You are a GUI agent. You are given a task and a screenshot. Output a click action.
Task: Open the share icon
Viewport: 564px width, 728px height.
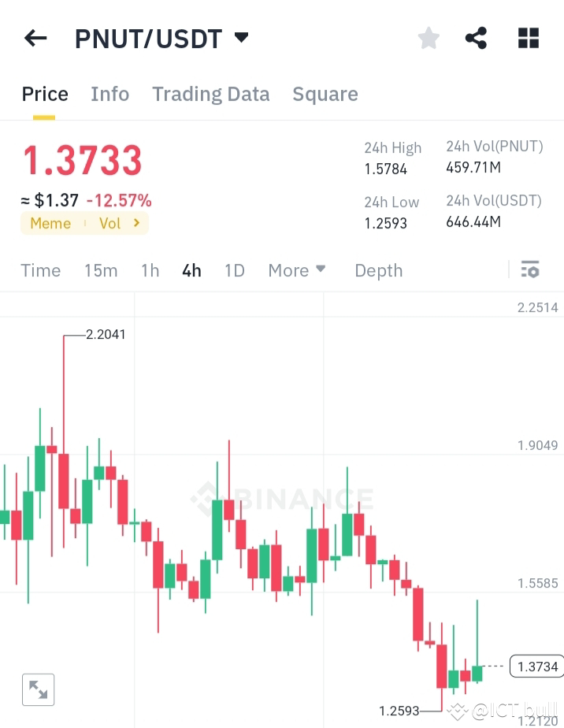[476, 37]
